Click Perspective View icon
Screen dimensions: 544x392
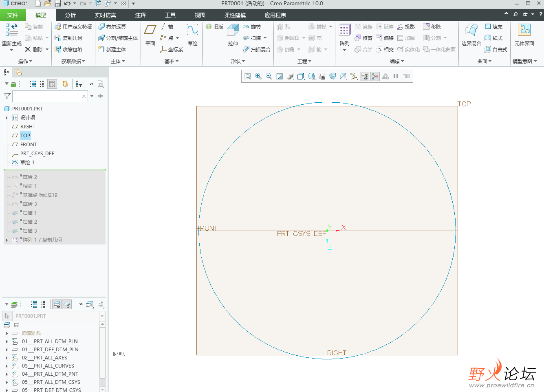(x=333, y=76)
